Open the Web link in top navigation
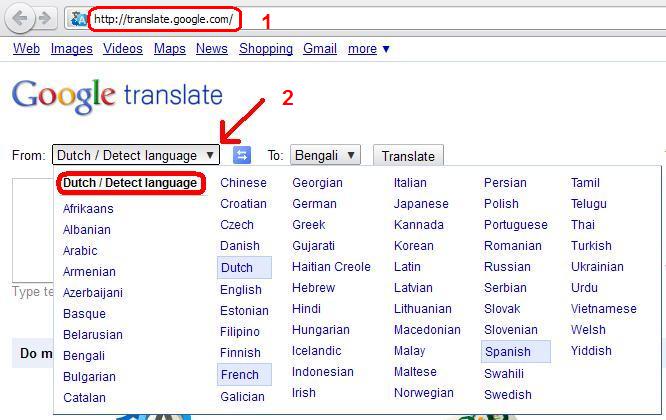The image size is (666, 420). click(26, 49)
